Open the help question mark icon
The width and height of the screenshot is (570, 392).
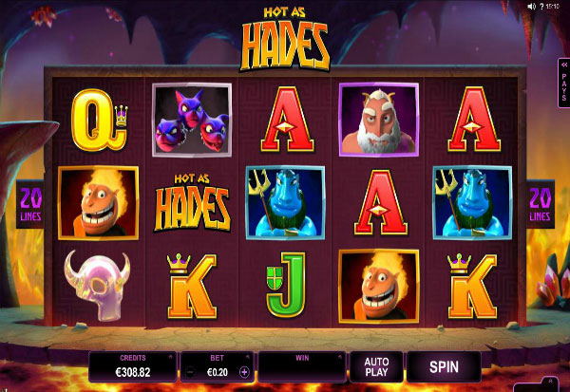point(541,7)
